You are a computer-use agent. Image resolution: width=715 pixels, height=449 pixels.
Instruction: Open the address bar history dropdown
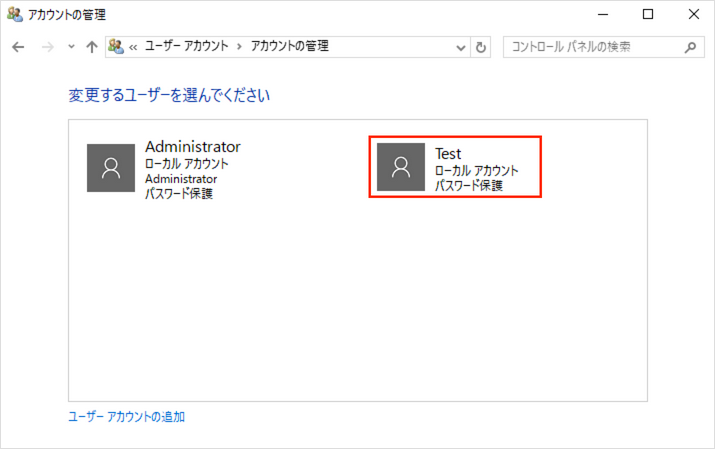460,47
